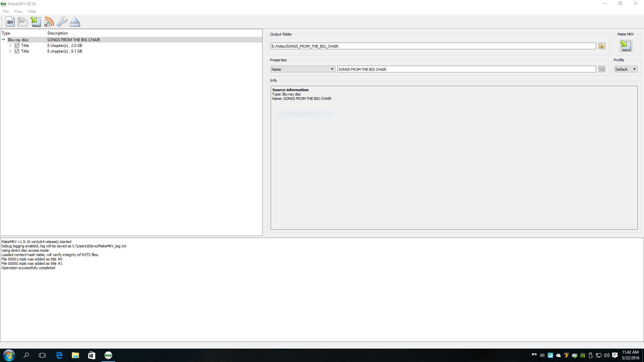Click the 'File 00000.mpls was added' log line
The width and height of the screenshot is (644, 362).
(32, 263)
